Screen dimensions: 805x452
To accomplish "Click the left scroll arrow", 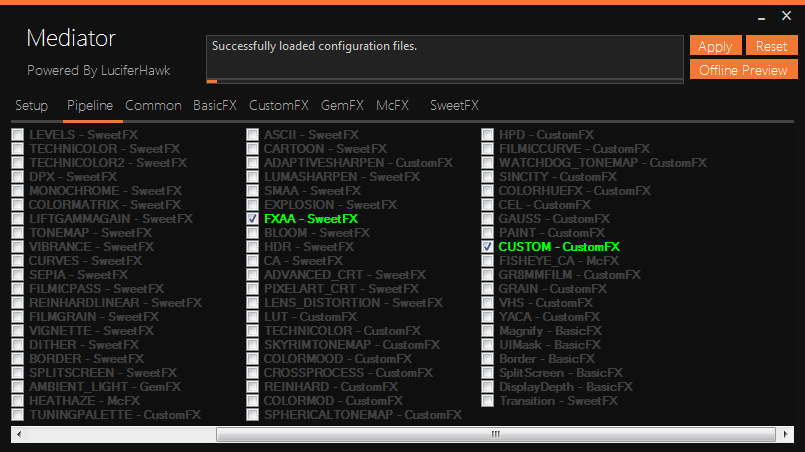I will point(19,435).
